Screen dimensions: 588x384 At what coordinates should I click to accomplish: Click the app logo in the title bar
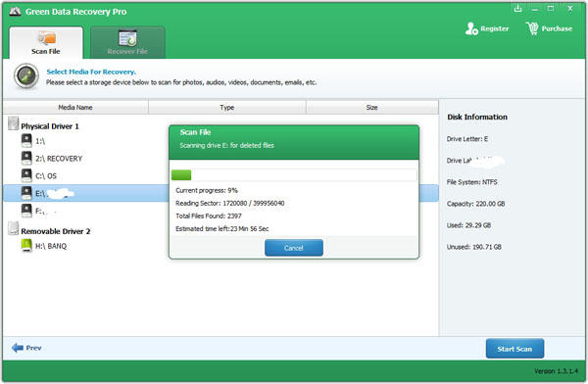(x=15, y=12)
